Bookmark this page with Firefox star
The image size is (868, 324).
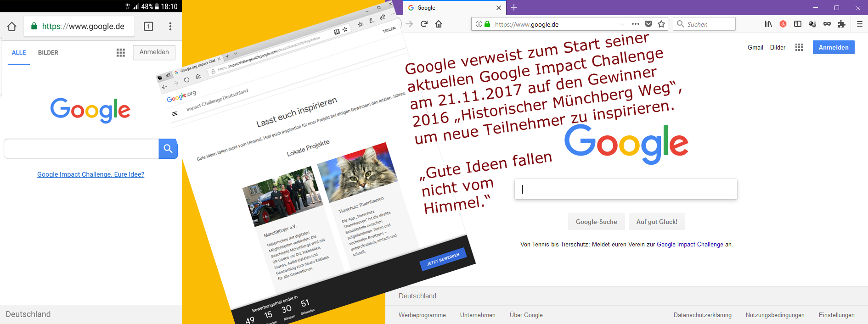click(661, 24)
